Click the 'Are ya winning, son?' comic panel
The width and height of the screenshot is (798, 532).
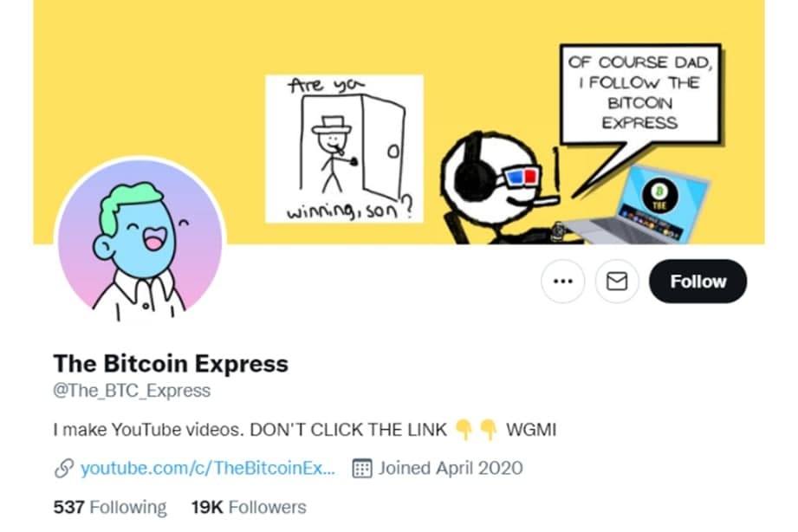pos(345,149)
